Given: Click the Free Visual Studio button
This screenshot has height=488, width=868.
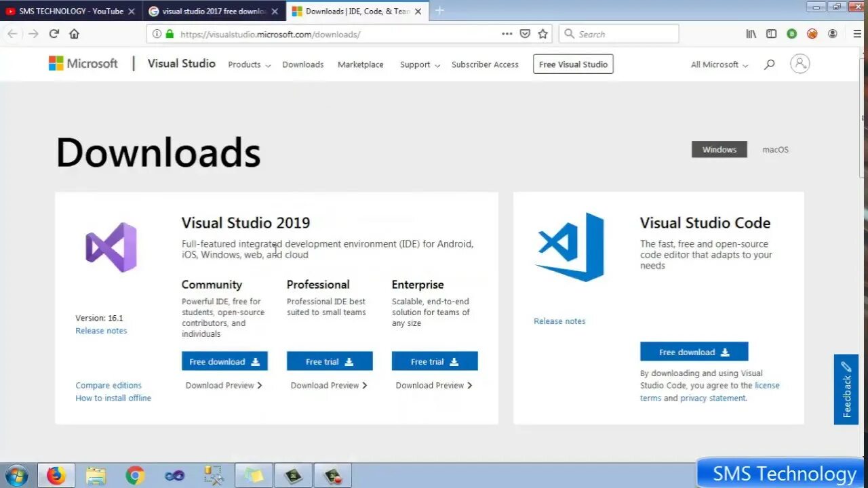Looking at the screenshot, I should coord(573,64).
